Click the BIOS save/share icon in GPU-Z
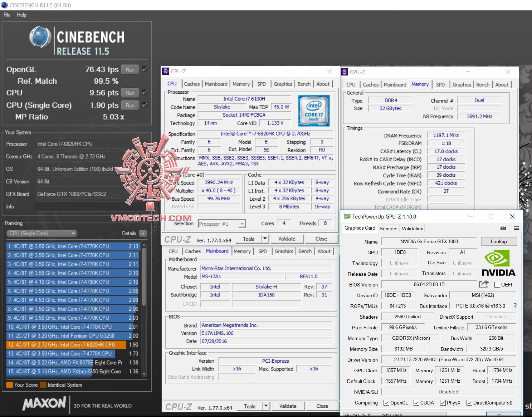 coord(484,284)
